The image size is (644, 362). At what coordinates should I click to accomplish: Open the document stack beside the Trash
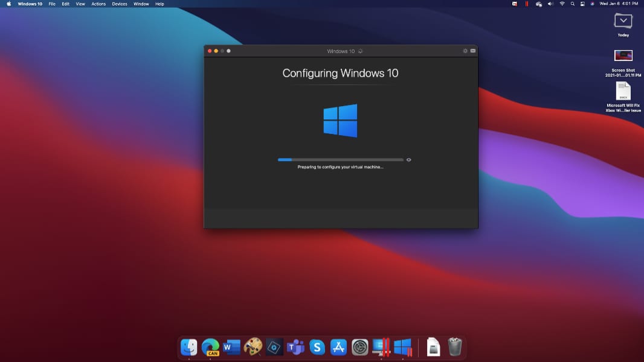(433, 348)
